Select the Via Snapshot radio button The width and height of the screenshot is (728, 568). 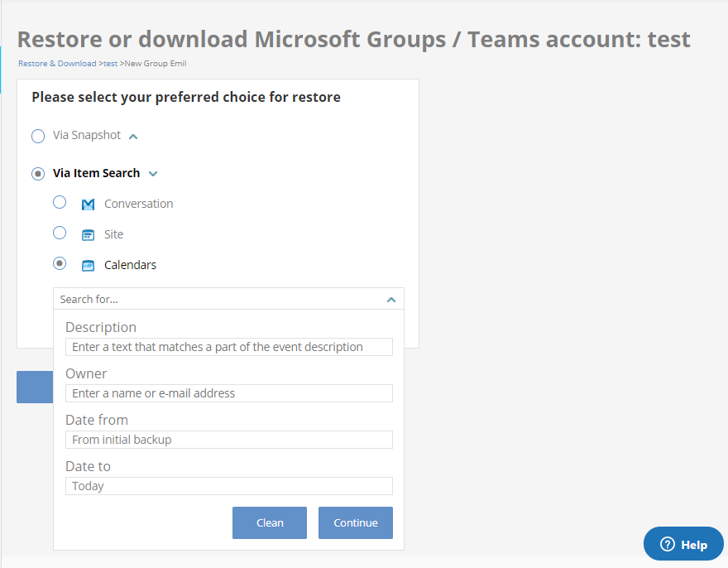click(x=38, y=136)
